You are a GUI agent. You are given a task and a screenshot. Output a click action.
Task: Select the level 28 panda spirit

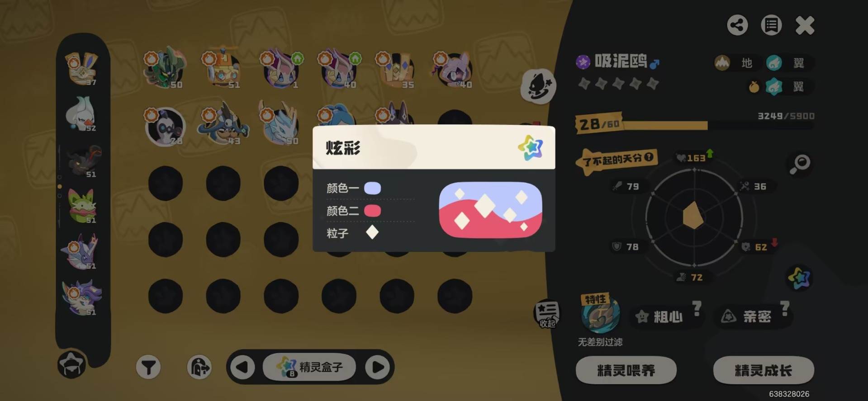click(x=165, y=127)
